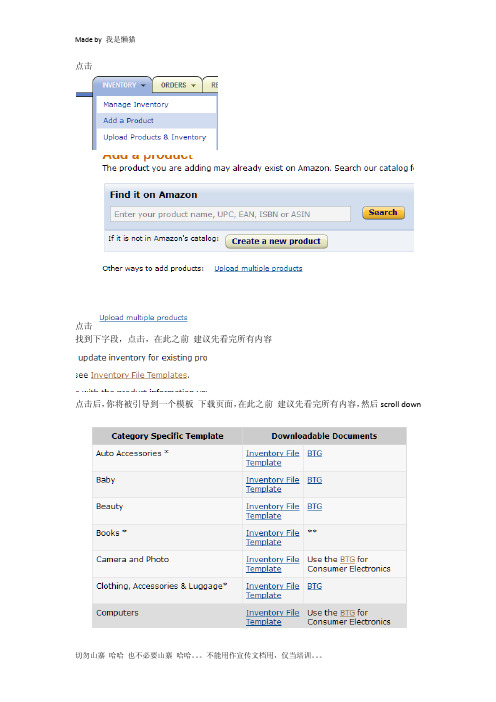Select the Auto Accessories category cell
The width and height of the screenshot is (496, 702).
(x=167, y=458)
